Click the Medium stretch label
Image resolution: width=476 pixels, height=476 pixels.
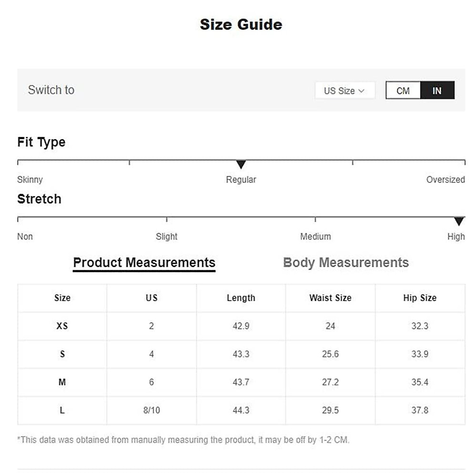[315, 237]
